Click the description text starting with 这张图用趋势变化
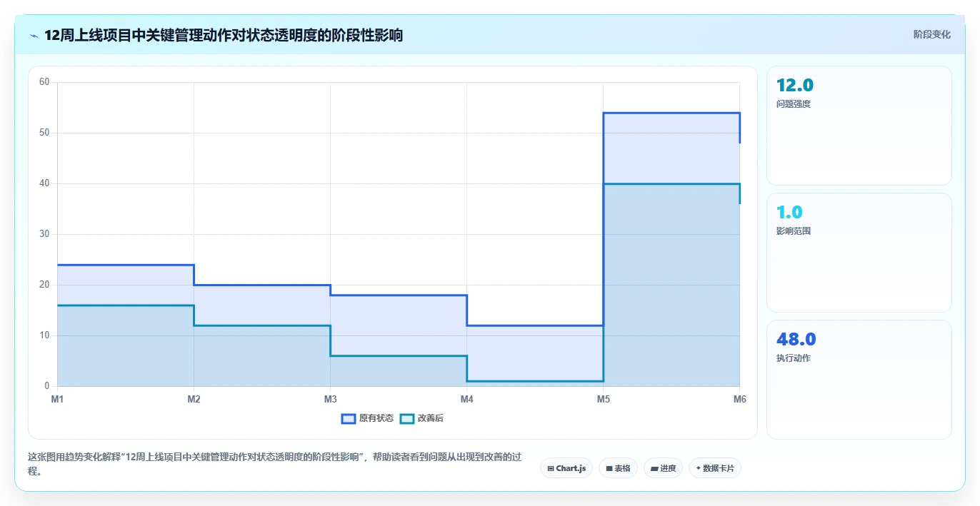The image size is (980, 506). point(276,464)
